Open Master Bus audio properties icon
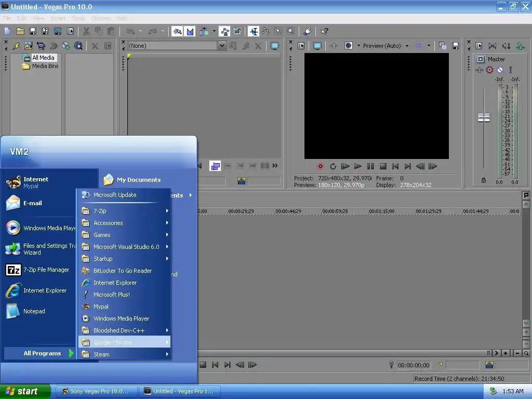 478,46
